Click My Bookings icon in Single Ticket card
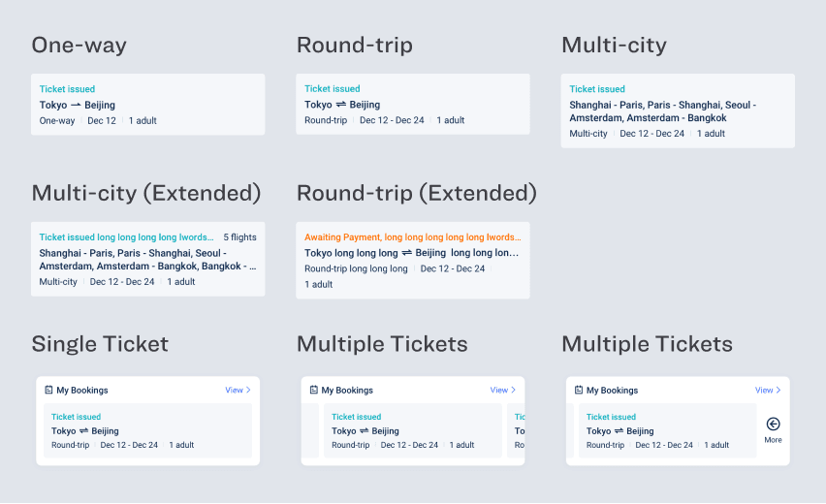This screenshot has width=826, height=504. [x=48, y=391]
